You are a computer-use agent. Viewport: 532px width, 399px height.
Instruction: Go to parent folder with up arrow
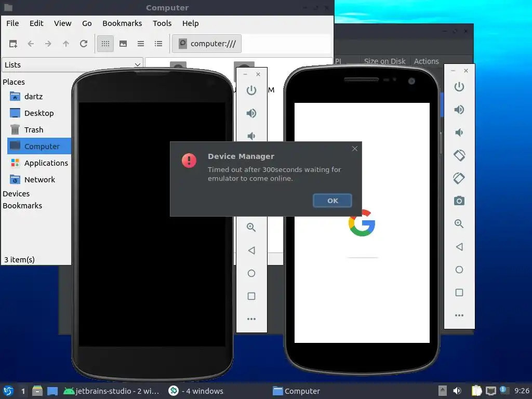(66, 44)
